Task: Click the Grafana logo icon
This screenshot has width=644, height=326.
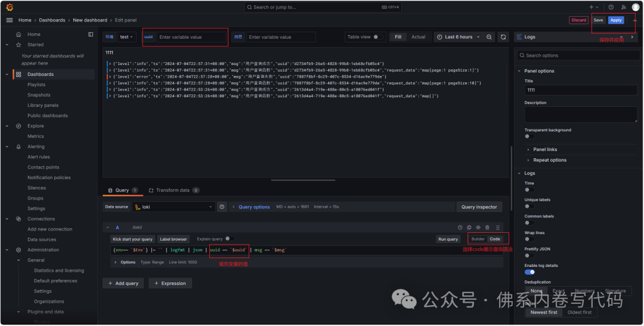Action: [x=10, y=7]
